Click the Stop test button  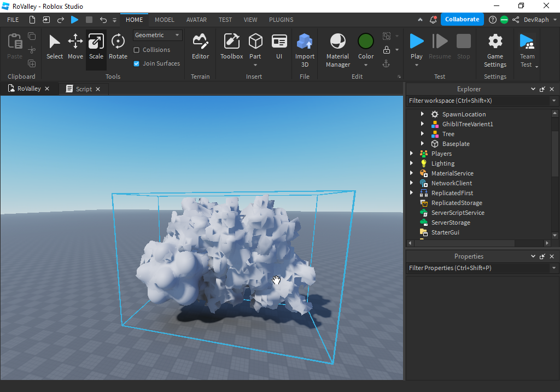[x=464, y=47]
